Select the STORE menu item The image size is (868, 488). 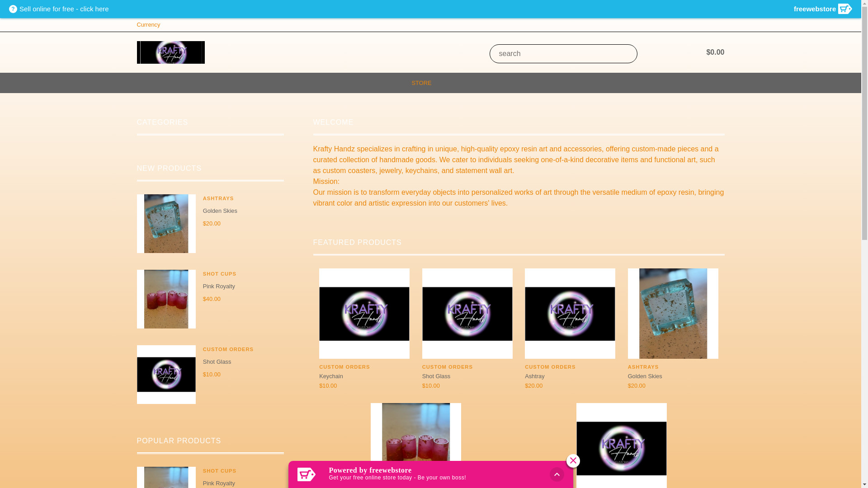[421, 83]
